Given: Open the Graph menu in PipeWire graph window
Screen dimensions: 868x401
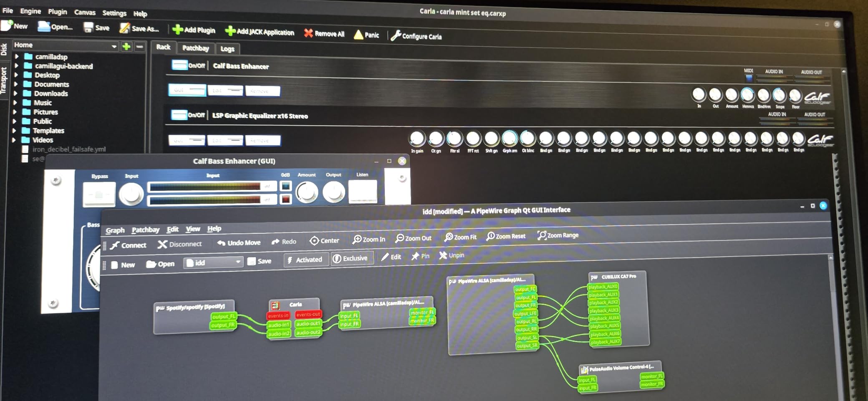Looking at the screenshot, I should click(x=115, y=230).
